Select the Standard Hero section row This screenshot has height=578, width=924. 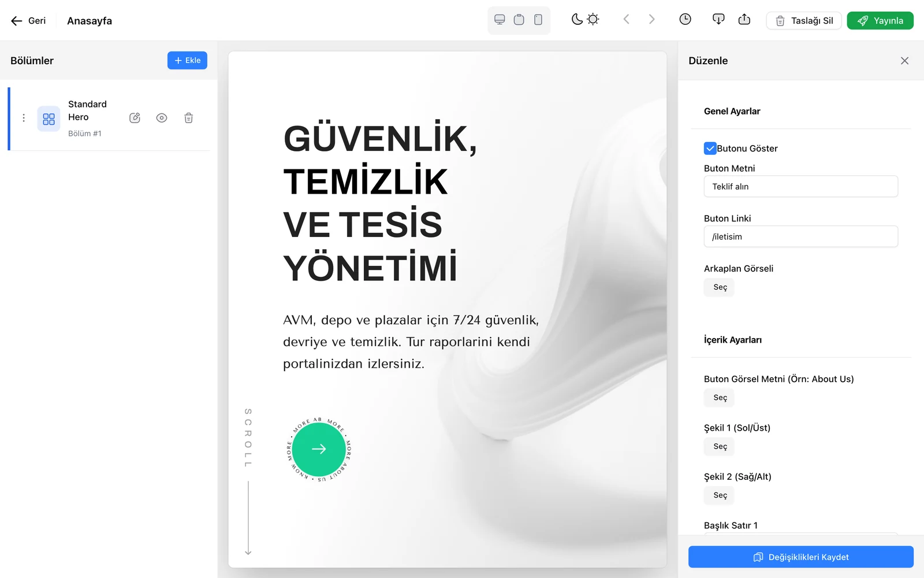point(110,119)
